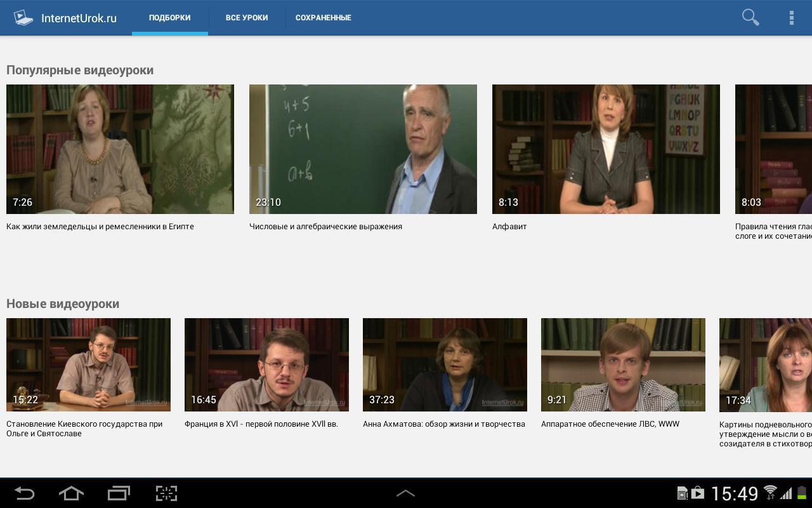Tap the 15:49 system clock
The height and width of the screenshot is (508, 812).
[x=735, y=493]
